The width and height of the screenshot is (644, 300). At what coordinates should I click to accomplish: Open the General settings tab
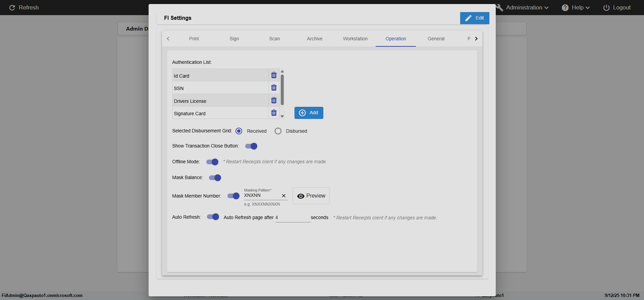pos(436,39)
